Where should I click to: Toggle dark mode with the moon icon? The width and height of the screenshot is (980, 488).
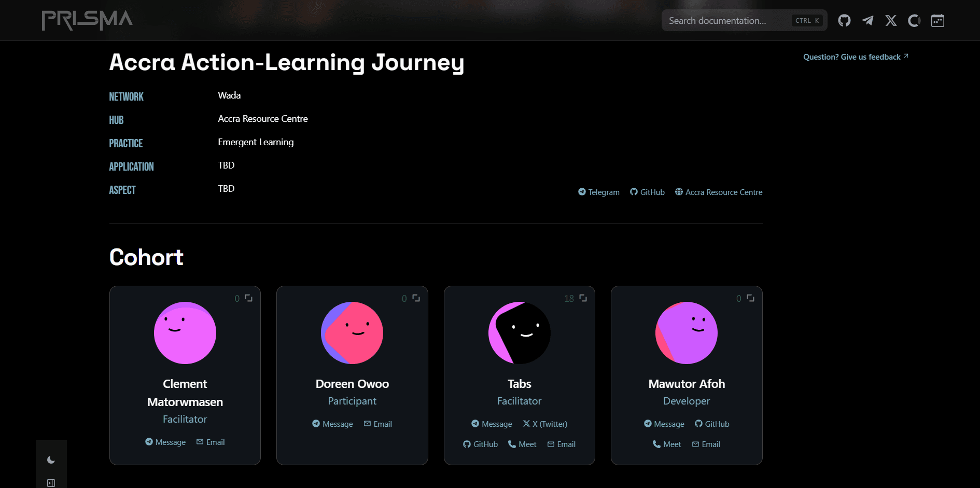point(51,460)
